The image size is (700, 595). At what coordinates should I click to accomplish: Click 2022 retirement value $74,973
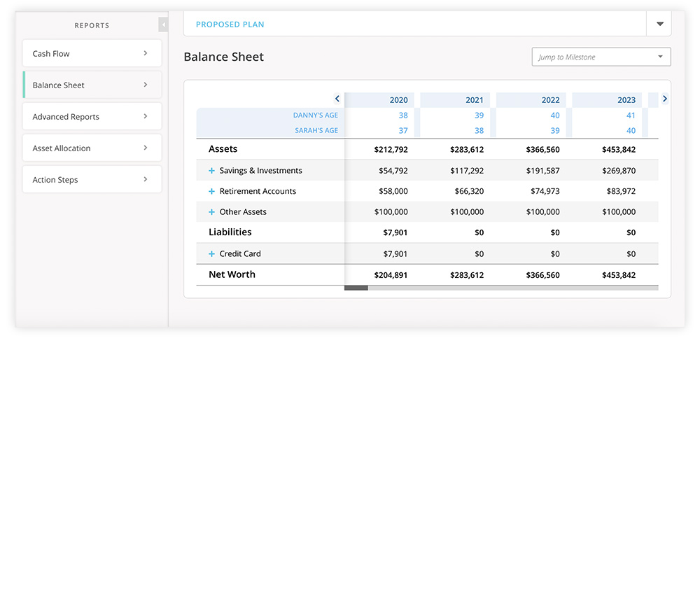pos(545,191)
